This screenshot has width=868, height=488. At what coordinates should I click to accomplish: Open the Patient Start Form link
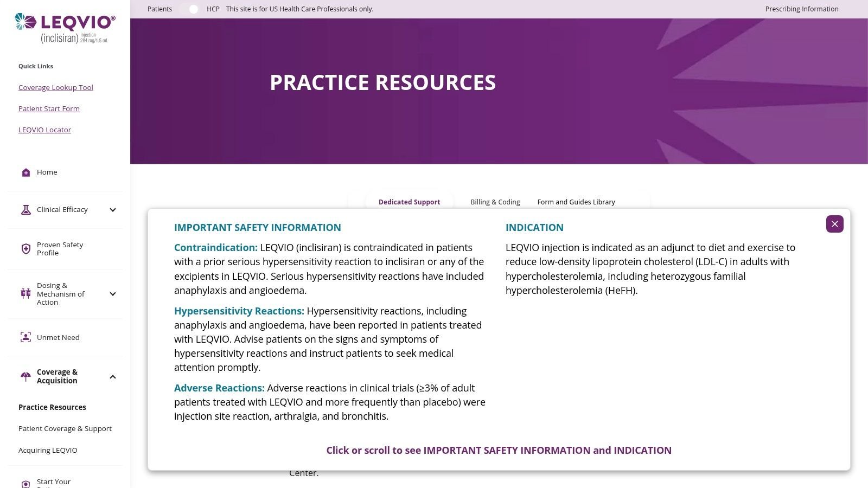point(49,108)
